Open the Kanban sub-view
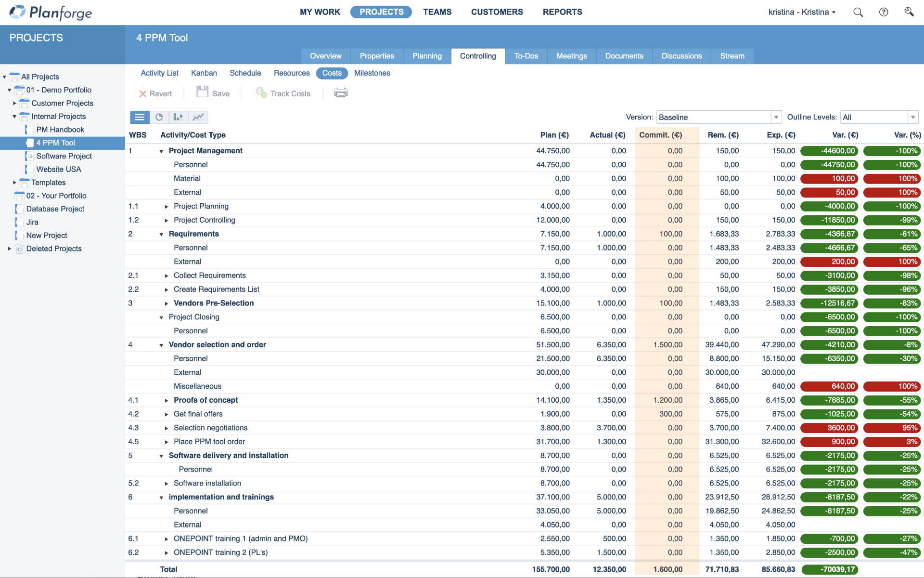This screenshot has height=578, width=924. tap(204, 73)
